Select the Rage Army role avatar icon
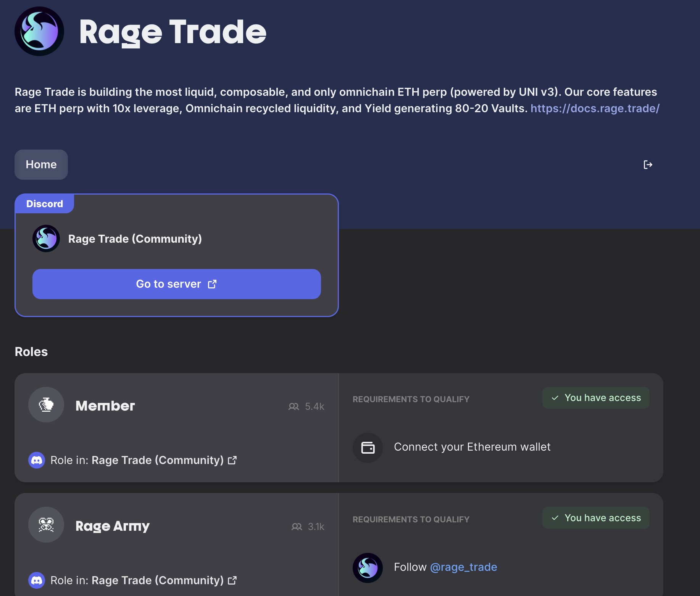Viewport: 700px width, 596px height. [x=46, y=525]
